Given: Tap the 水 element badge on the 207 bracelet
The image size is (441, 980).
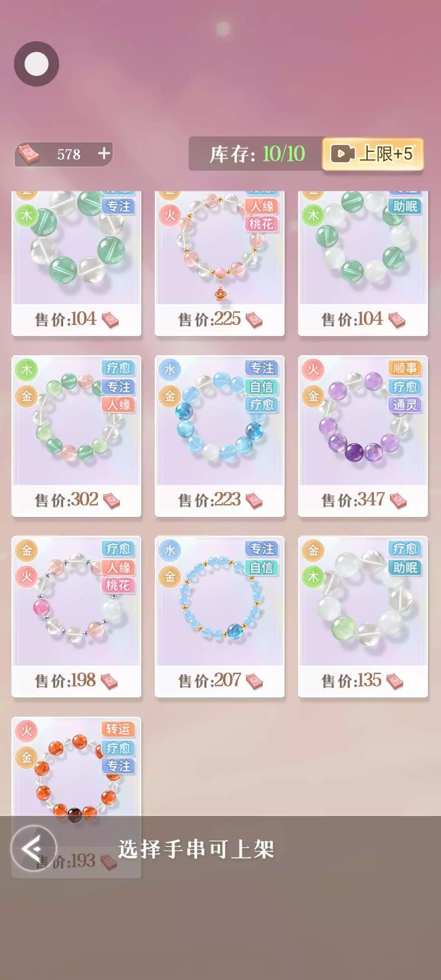Looking at the screenshot, I should (170, 550).
